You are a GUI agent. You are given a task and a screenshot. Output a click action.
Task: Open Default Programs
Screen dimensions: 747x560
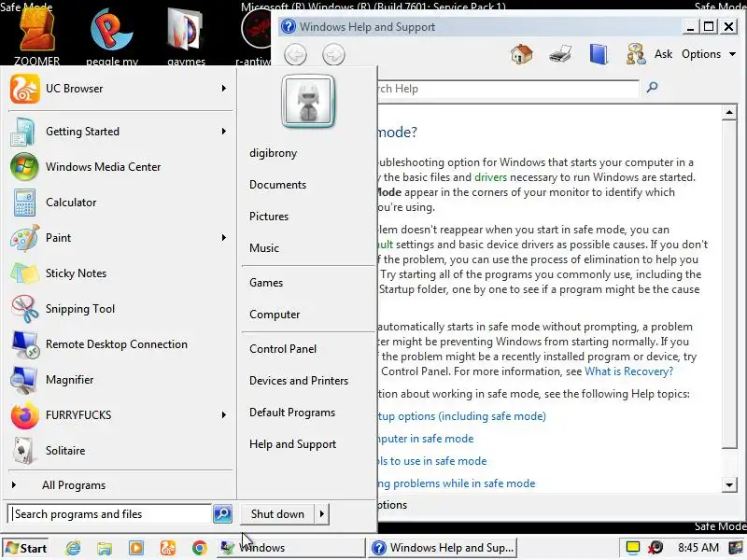[292, 413]
